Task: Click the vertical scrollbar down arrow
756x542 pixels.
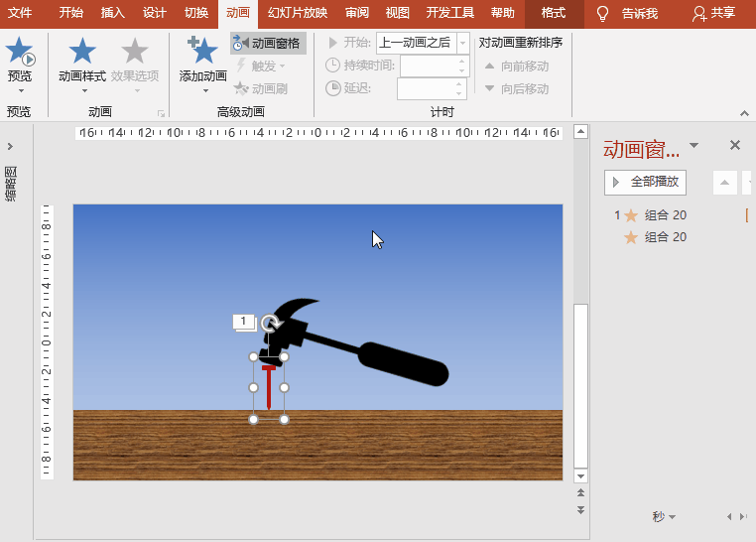Action: click(x=581, y=476)
